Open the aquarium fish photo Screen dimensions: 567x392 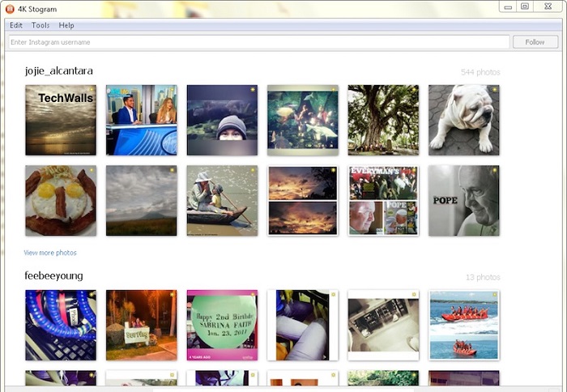303,120
